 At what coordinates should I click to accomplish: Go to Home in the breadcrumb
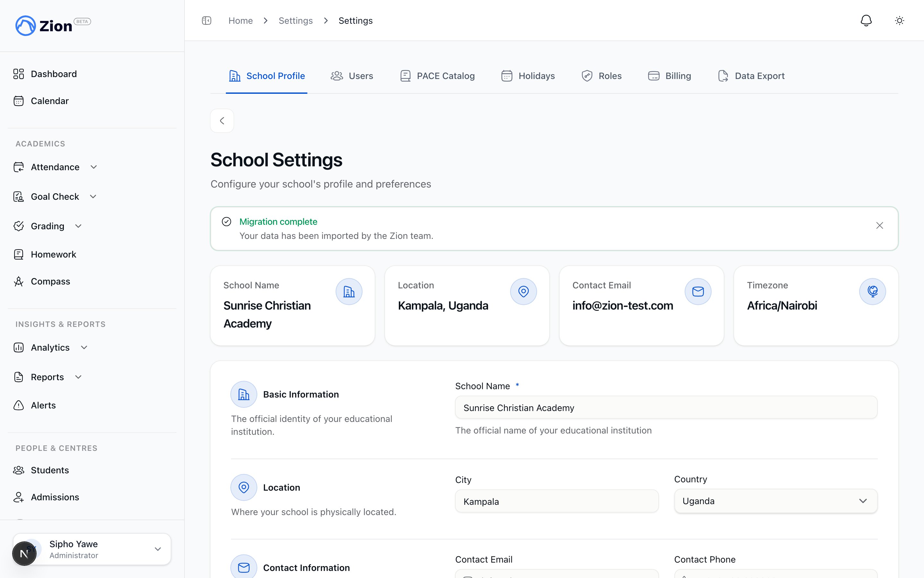241,21
